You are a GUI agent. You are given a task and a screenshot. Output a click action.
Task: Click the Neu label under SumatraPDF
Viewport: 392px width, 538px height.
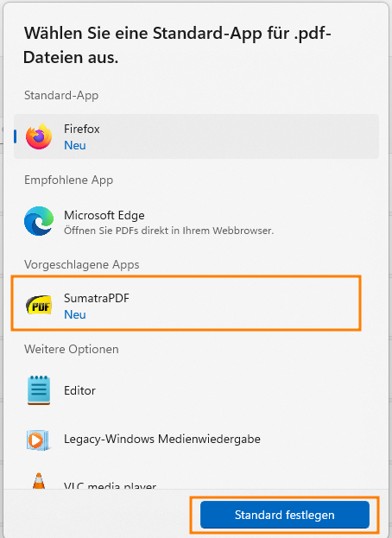(x=75, y=314)
